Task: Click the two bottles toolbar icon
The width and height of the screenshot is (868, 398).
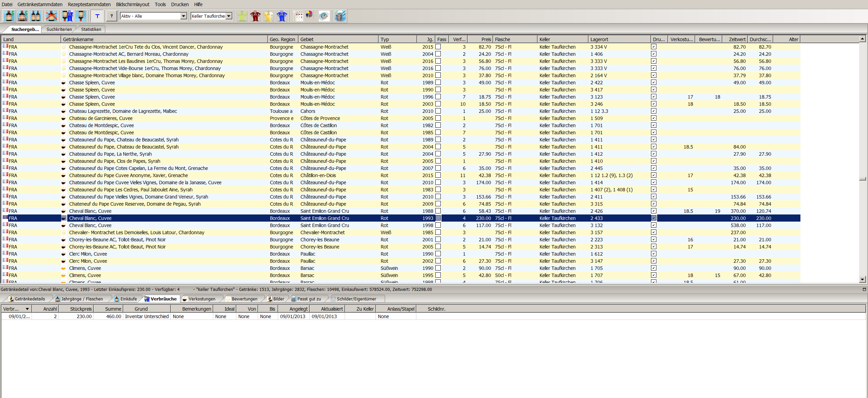Action: tap(36, 16)
